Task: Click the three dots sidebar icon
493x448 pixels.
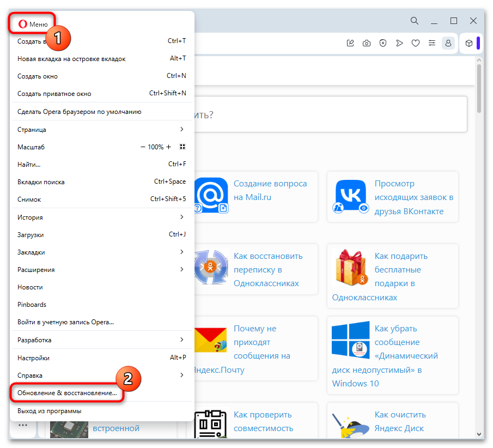Action: (23, 425)
